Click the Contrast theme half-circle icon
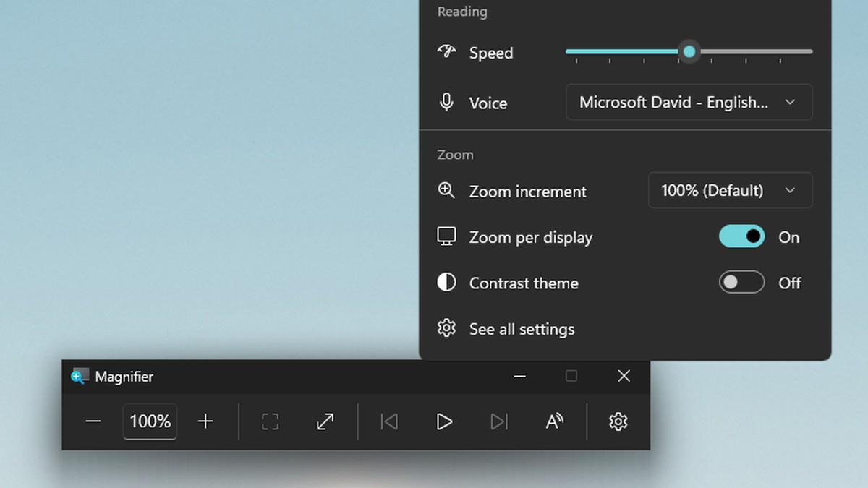The height and width of the screenshot is (488, 868). pyautogui.click(x=446, y=282)
